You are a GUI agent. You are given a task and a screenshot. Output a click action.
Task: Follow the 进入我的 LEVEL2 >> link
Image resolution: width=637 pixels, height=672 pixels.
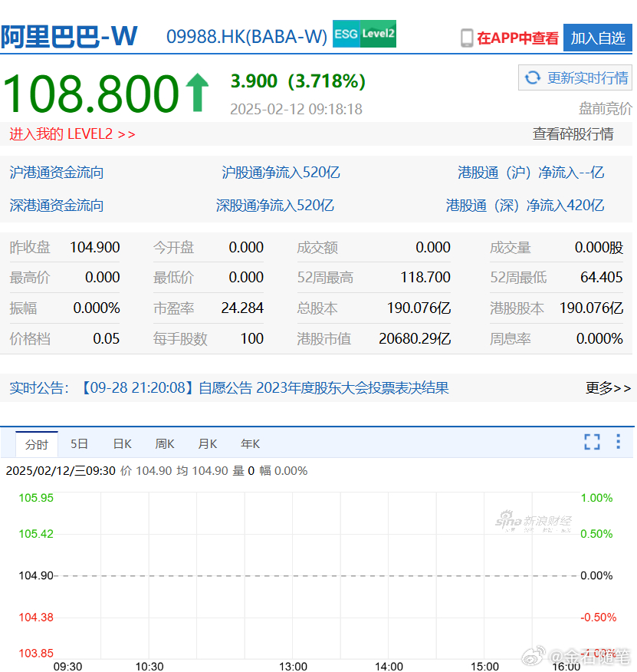72,134
